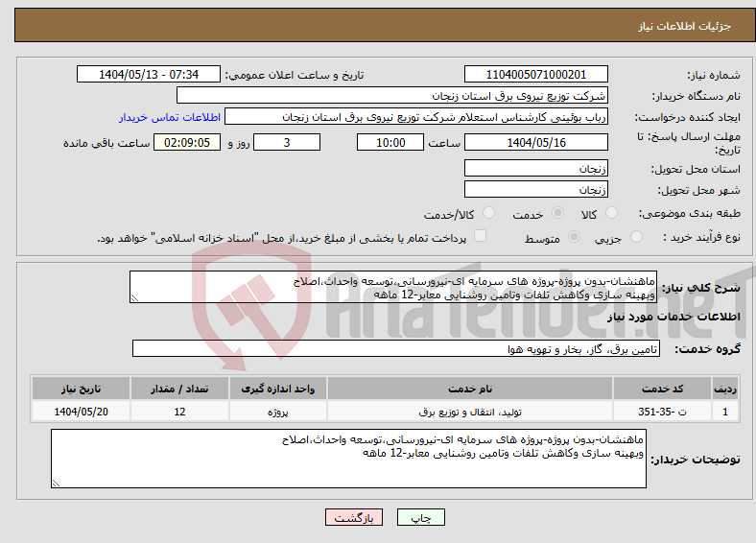The width and height of the screenshot is (756, 543).
Task: Click the چاپ (print) button
Action: [420, 517]
